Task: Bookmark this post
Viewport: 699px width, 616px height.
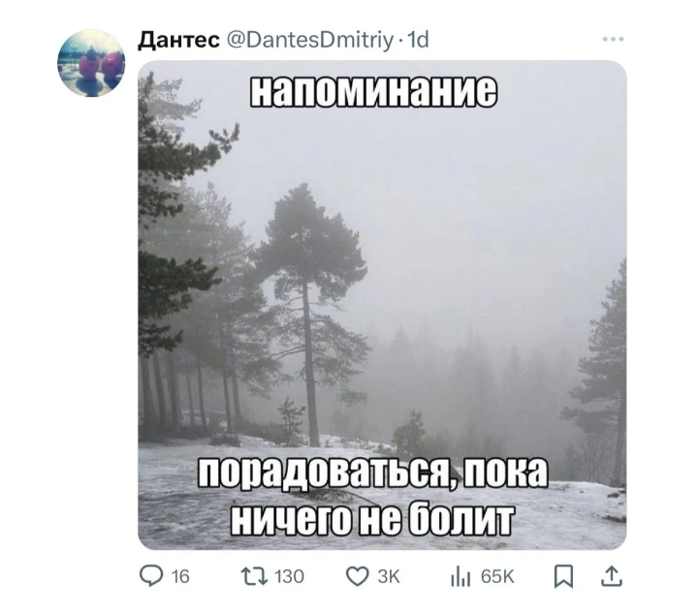Action: pyautogui.click(x=563, y=576)
